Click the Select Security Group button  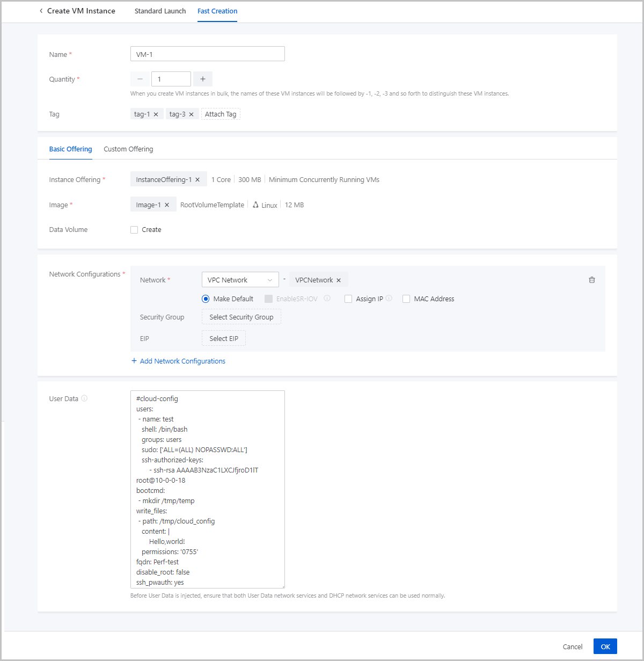(x=241, y=317)
